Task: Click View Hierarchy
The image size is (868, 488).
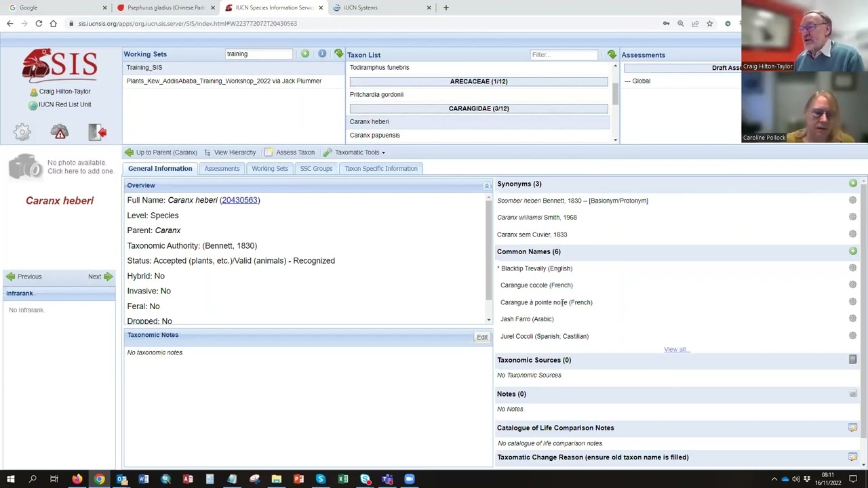Action: pyautogui.click(x=229, y=152)
